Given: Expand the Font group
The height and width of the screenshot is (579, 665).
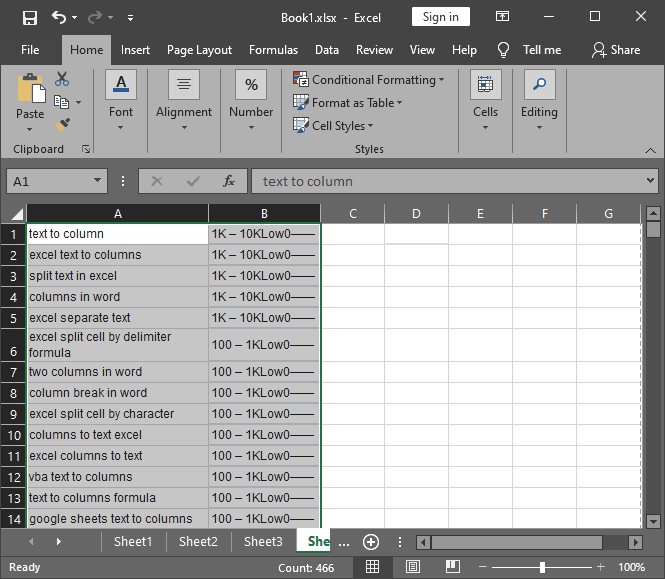Looking at the screenshot, I should click(x=121, y=101).
